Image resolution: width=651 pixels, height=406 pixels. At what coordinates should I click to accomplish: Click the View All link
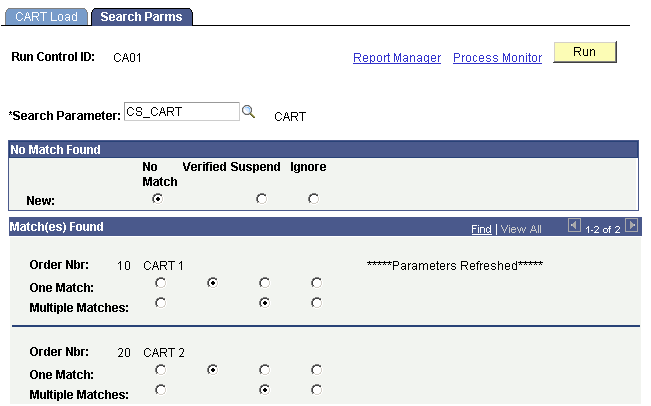521,229
